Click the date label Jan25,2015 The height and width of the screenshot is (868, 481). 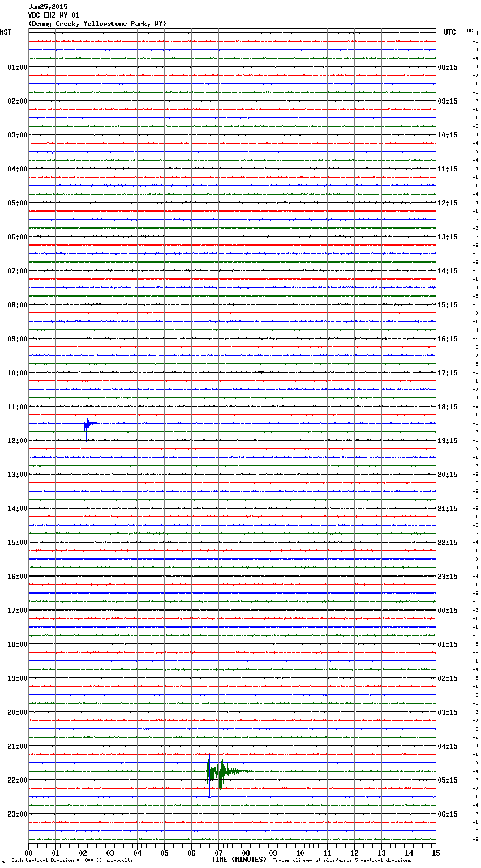[x=48, y=7]
